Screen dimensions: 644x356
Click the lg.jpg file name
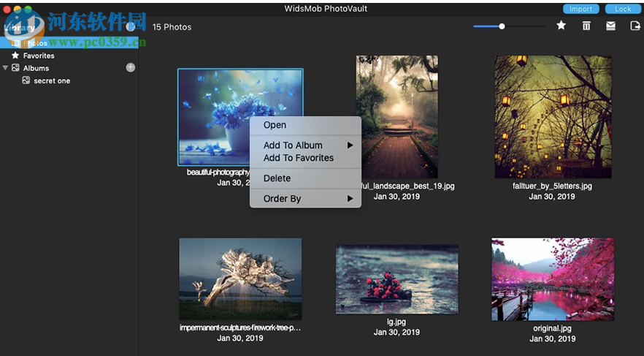(x=396, y=322)
